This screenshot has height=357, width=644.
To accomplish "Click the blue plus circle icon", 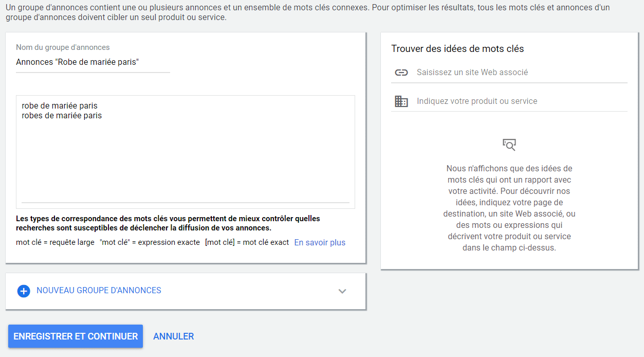I will [24, 291].
